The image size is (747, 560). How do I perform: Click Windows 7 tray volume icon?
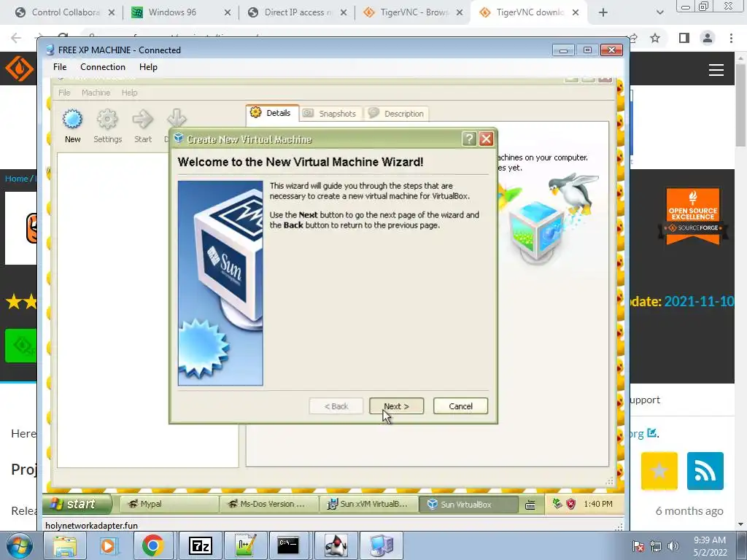(x=673, y=546)
